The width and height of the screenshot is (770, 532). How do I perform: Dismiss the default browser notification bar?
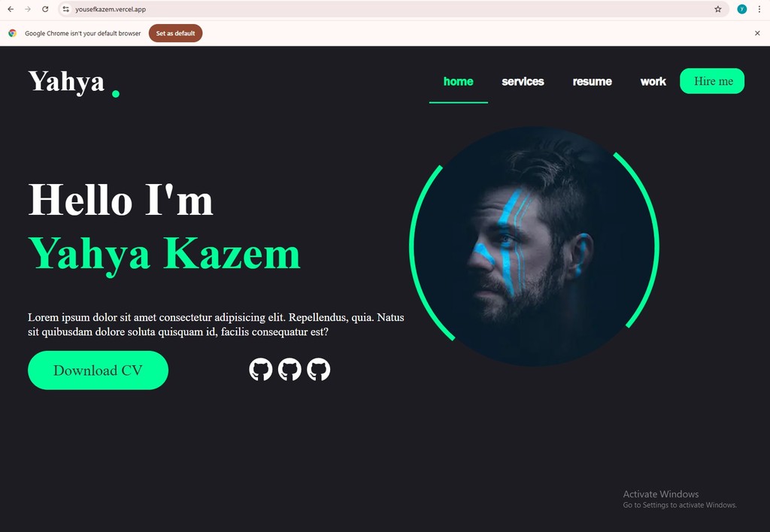pyautogui.click(x=757, y=33)
